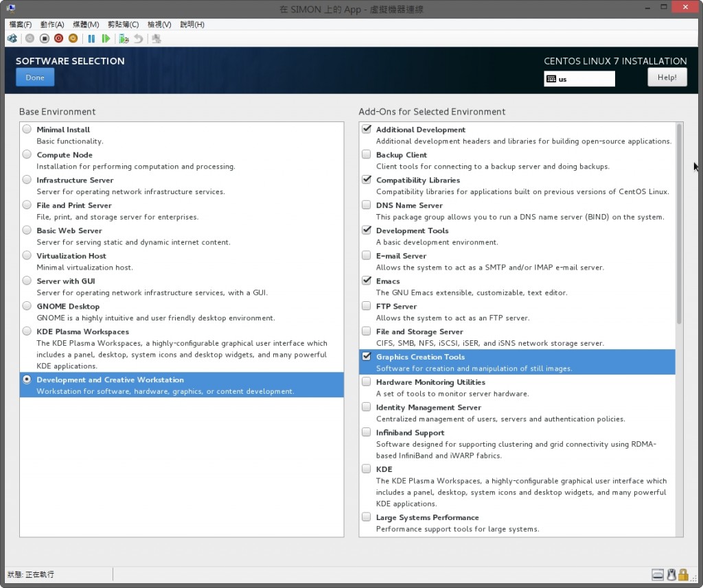Uncheck Compatibility Libraries add-on
This screenshot has width=703, height=588.
(x=367, y=180)
